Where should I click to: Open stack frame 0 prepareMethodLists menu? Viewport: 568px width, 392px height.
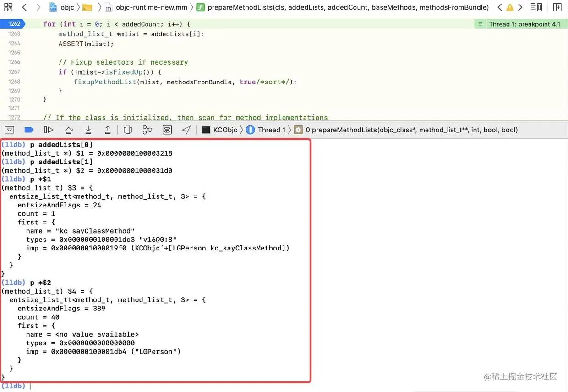406,130
